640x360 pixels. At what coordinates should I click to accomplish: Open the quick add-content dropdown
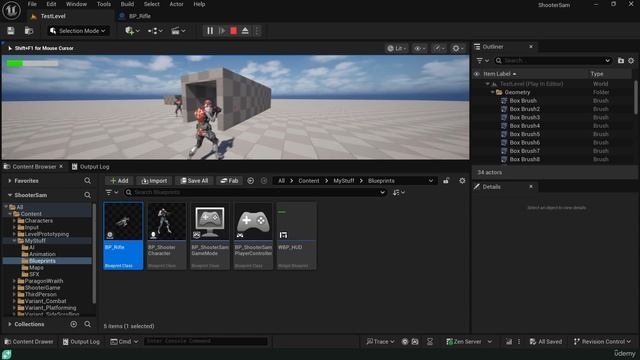tap(132, 31)
